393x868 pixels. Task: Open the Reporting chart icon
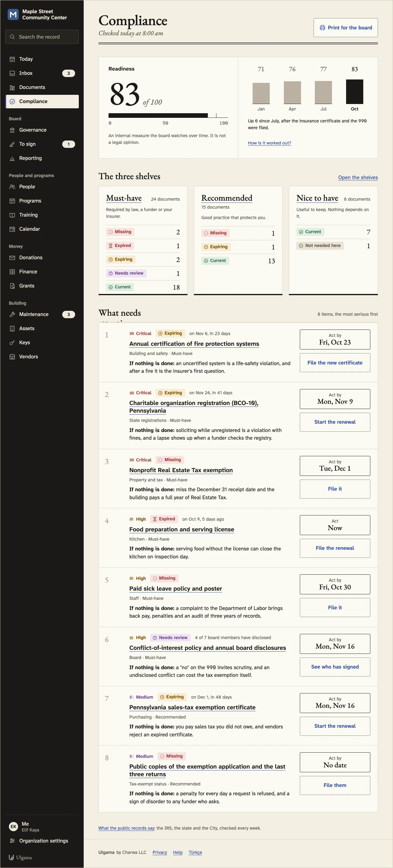coord(12,158)
